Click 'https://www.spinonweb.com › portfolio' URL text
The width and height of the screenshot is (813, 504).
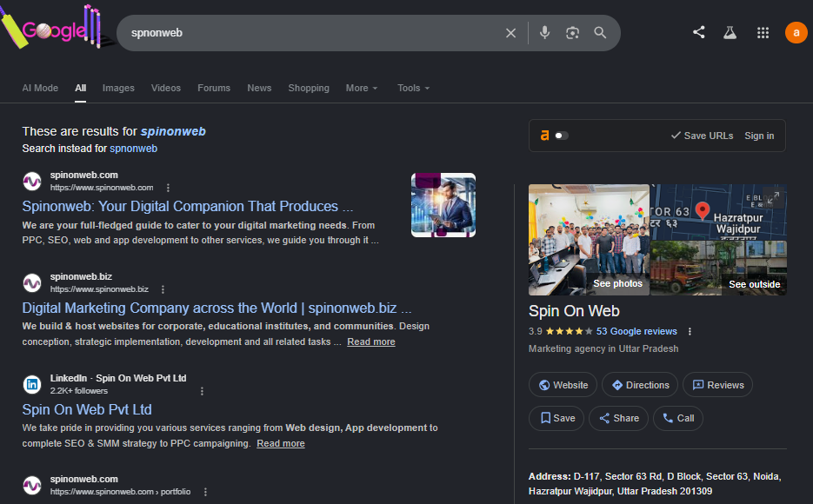click(x=120, y=492)
